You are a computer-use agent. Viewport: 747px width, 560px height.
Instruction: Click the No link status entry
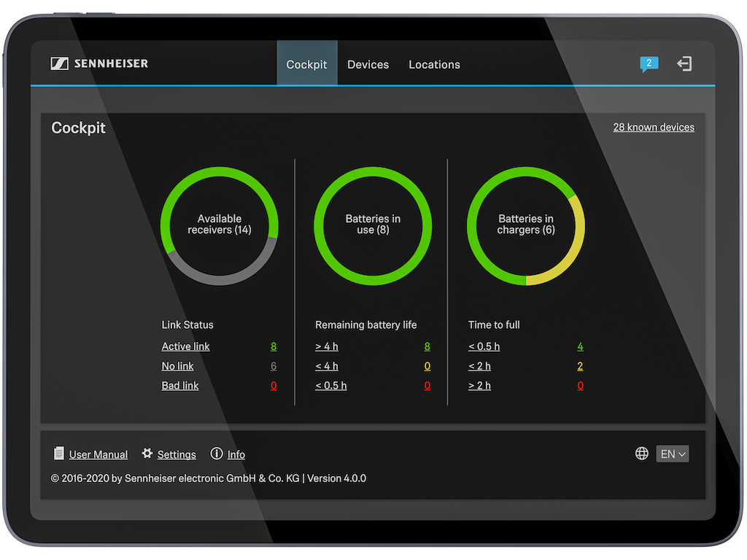[x=177, y=366]
